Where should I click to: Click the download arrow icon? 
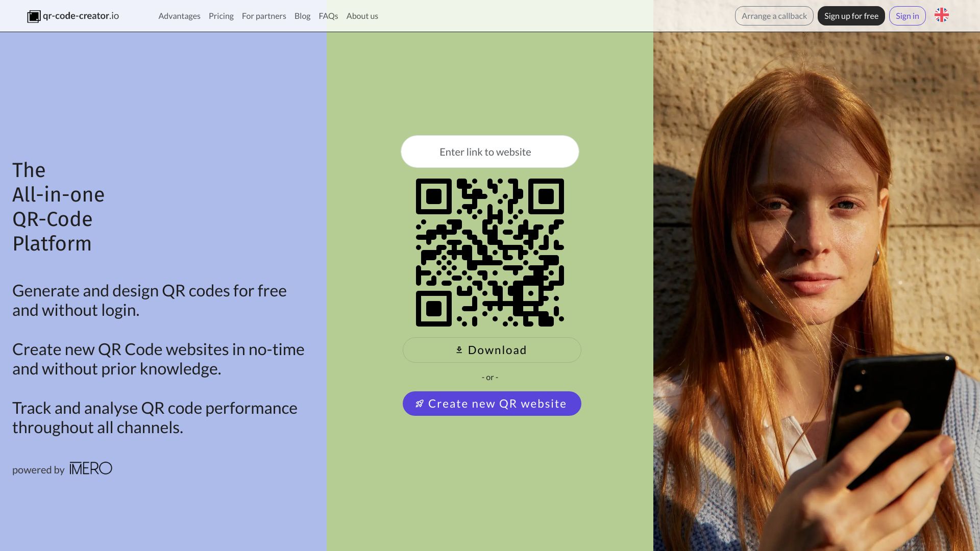coord(459,350)
